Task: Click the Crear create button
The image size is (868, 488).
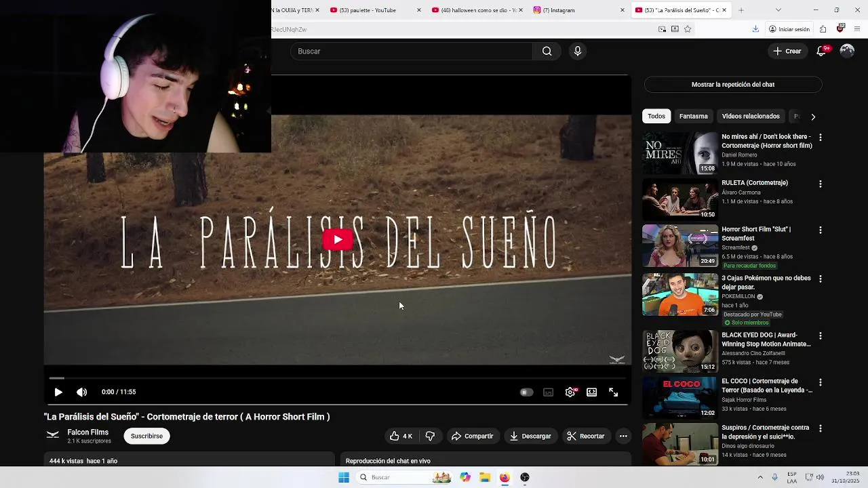Action: coord(787,51)
